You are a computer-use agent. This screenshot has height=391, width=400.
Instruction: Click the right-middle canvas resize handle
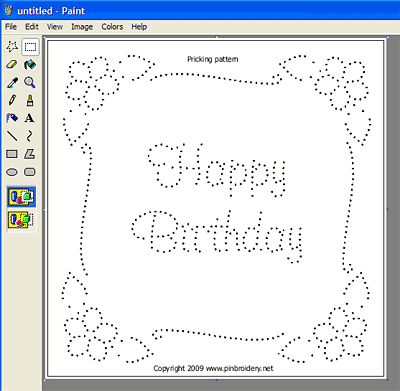point(387,209)
